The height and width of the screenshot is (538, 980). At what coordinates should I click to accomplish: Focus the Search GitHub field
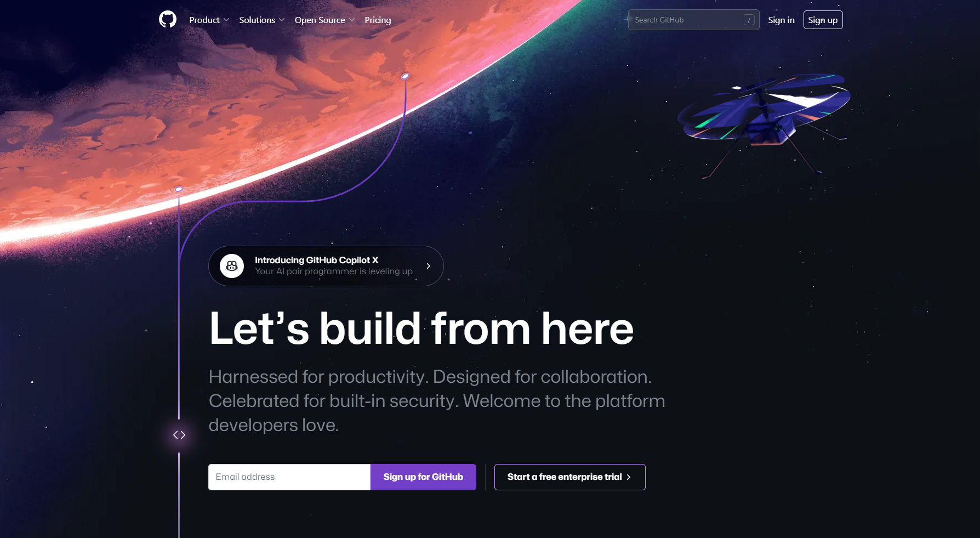click(693, 20)
